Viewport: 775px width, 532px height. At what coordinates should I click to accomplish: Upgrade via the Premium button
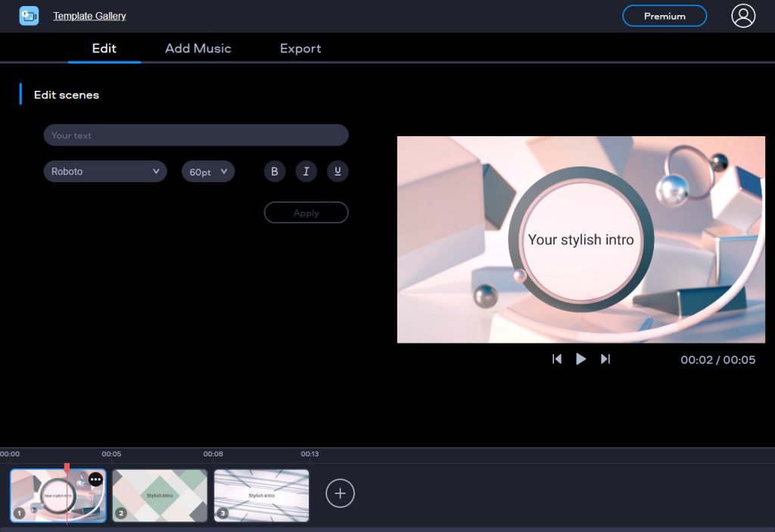(x=664, y=15)
